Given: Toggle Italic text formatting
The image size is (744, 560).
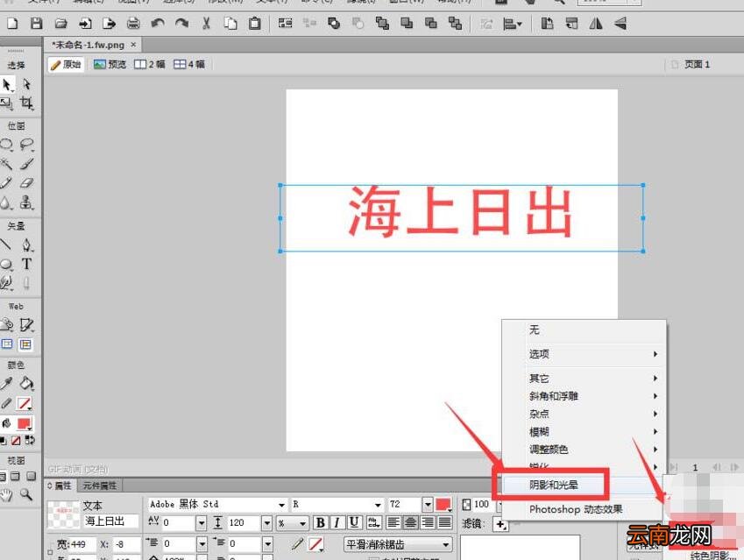Looking at the screenshot, I should click(337, 522).
